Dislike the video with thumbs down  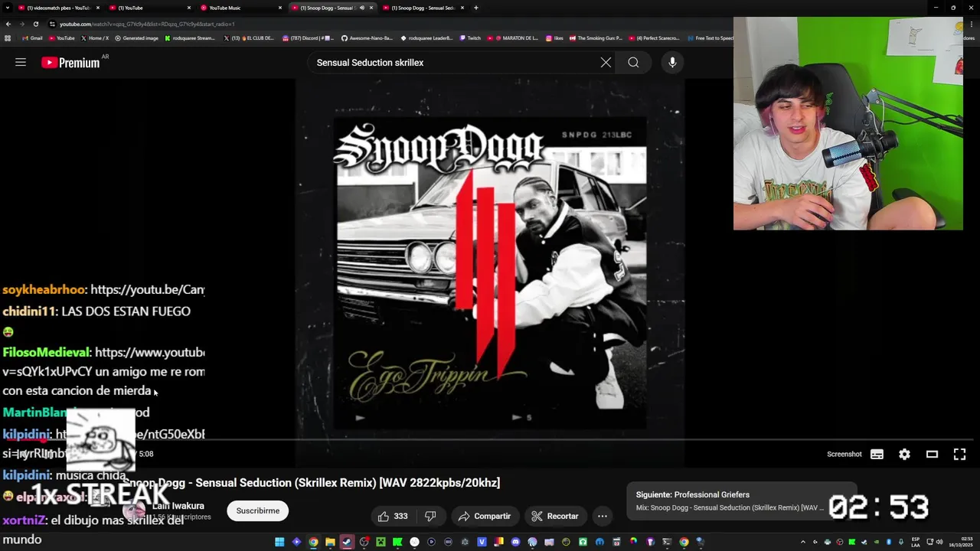430,517
